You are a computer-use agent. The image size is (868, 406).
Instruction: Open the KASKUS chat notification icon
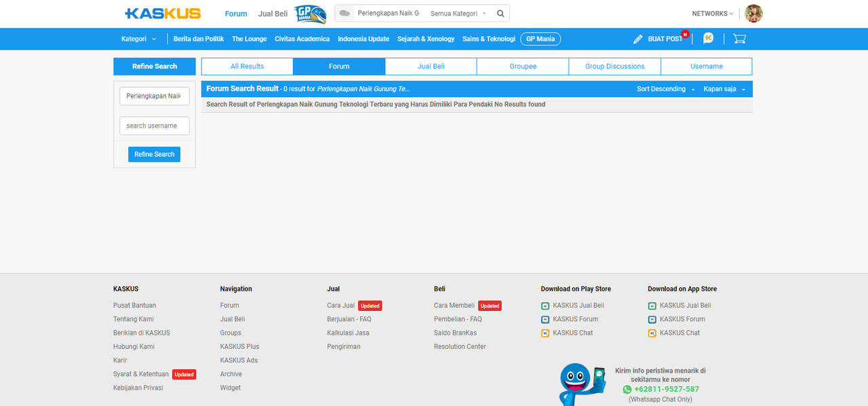pyautogui.click(x=708, y=39)
